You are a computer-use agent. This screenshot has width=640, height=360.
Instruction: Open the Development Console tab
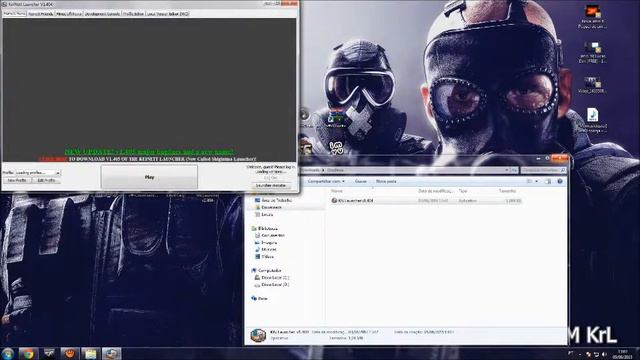[x=102, y=14]
